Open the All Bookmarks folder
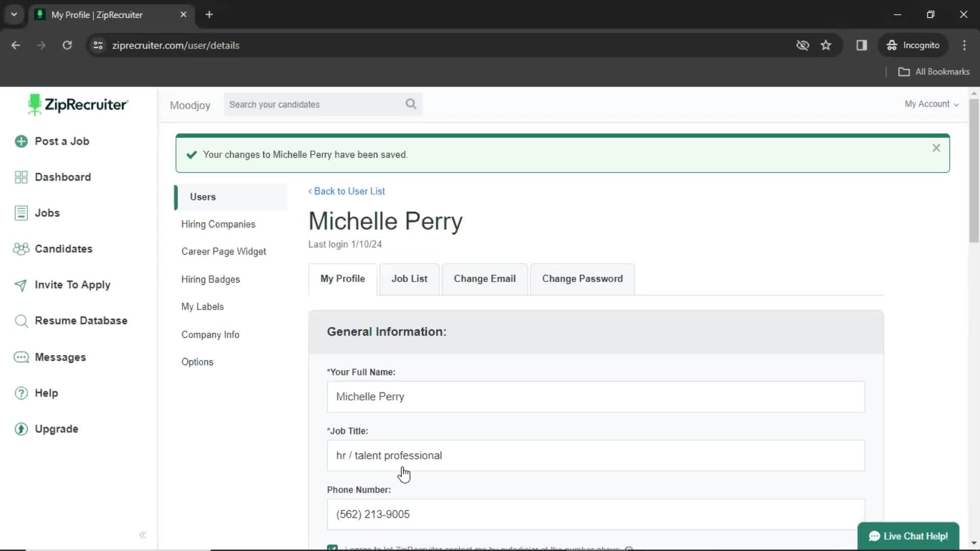 (x=934, y=72)
